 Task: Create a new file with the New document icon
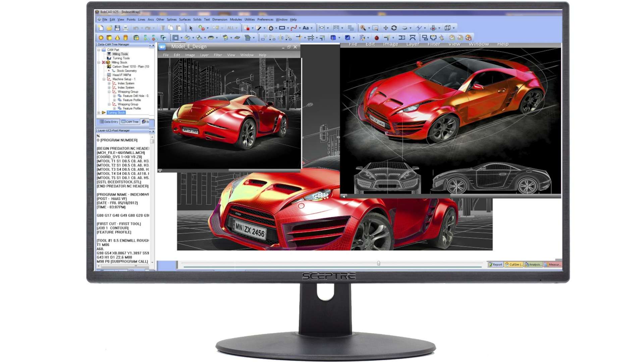click(101, 28)
